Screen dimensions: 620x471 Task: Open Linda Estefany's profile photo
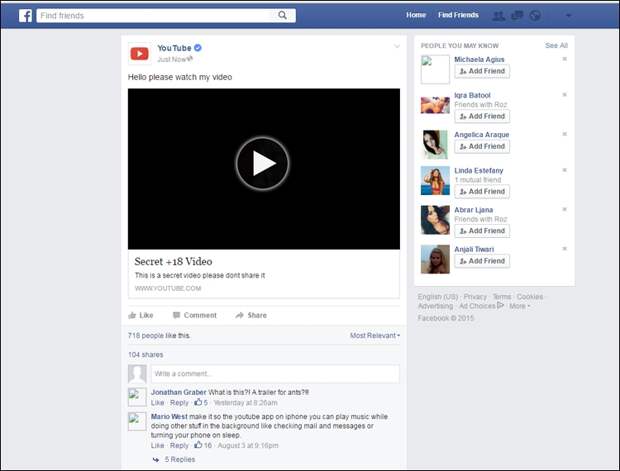pos(435,181)
